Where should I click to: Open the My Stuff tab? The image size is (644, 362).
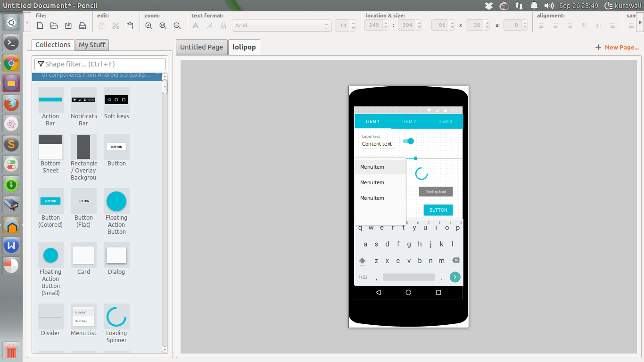pos(91,45)
